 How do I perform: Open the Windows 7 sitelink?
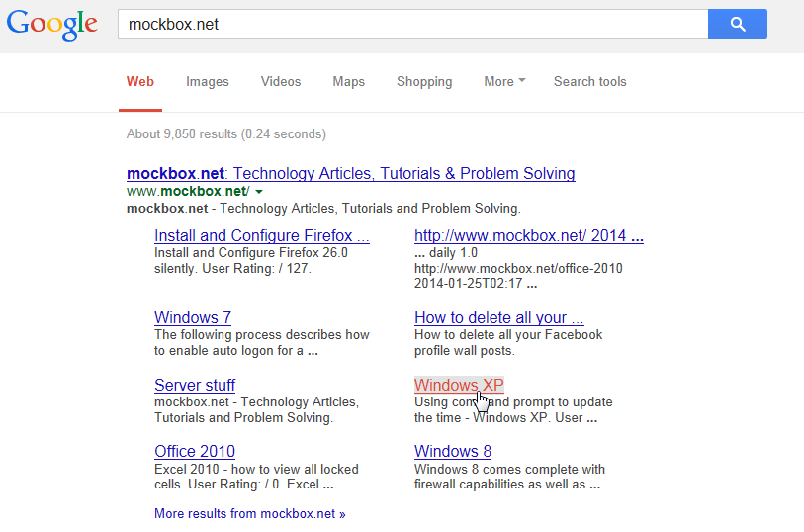click(x=193, y=317)
